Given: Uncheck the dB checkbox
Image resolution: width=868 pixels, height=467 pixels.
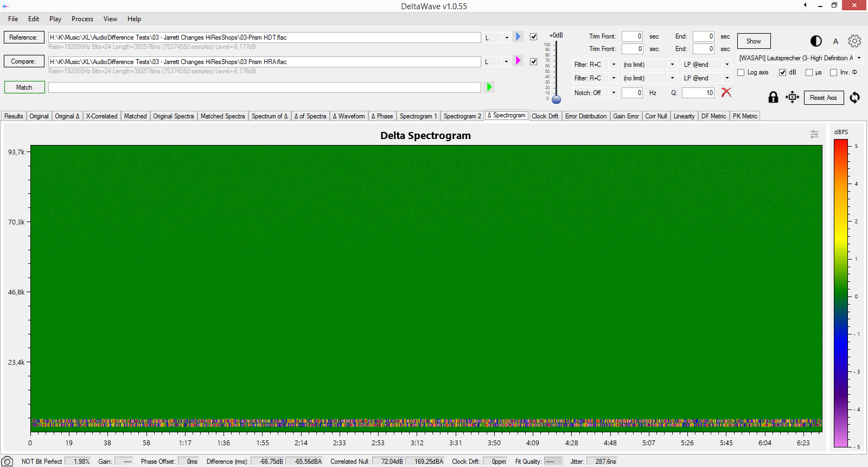Looking at the screenshot, I should (x=782, y=72).
